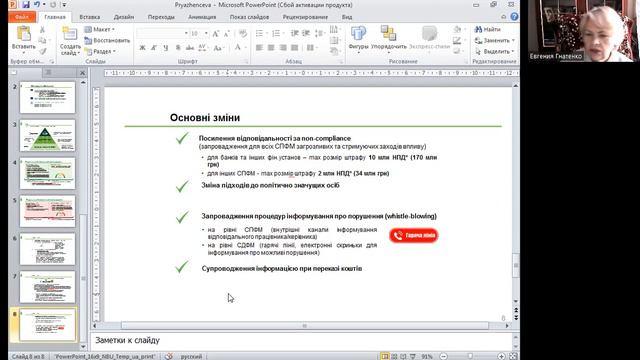Toggle align text right

click(x=282, y=48)
